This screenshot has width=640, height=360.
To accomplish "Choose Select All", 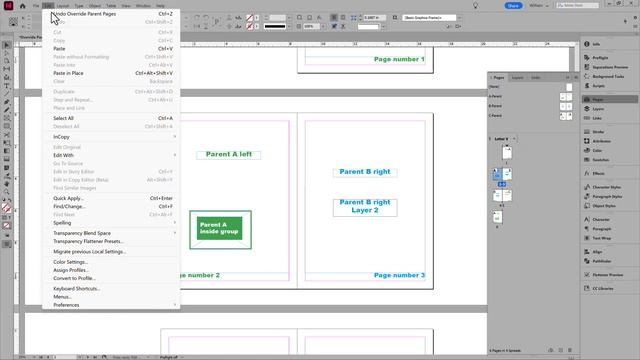I will [x=111, y=118].
